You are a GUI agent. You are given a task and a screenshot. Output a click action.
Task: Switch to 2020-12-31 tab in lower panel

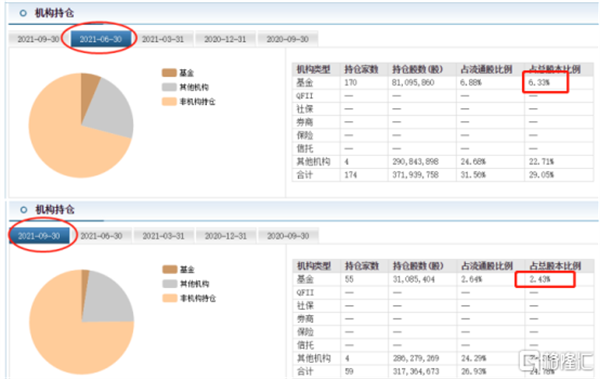pyautogui.click(x=226, y=236)
